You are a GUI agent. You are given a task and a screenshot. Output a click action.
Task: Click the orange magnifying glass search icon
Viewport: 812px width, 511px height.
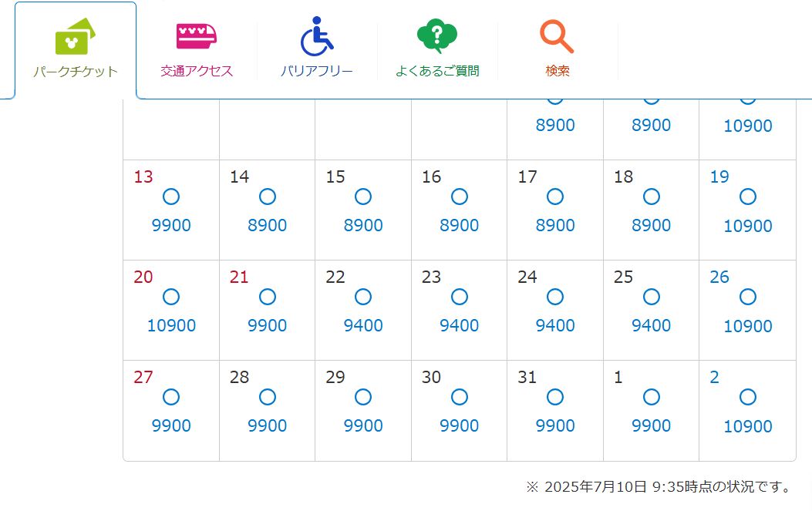point(557,36)
